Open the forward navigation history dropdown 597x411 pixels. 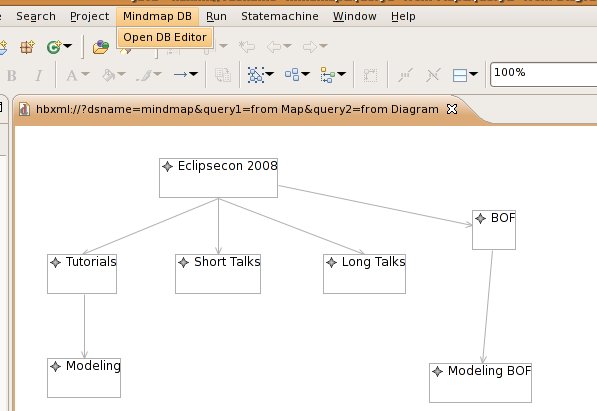tap(323, 46)
